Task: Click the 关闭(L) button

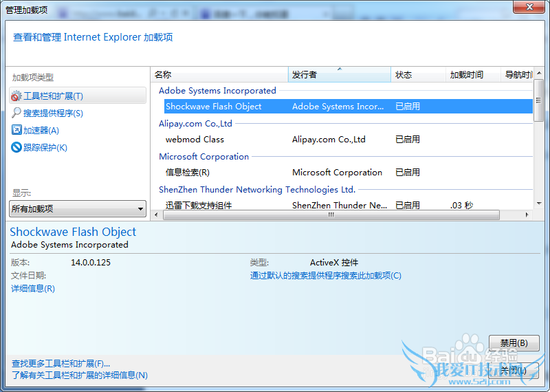Action: coord(514,370)
